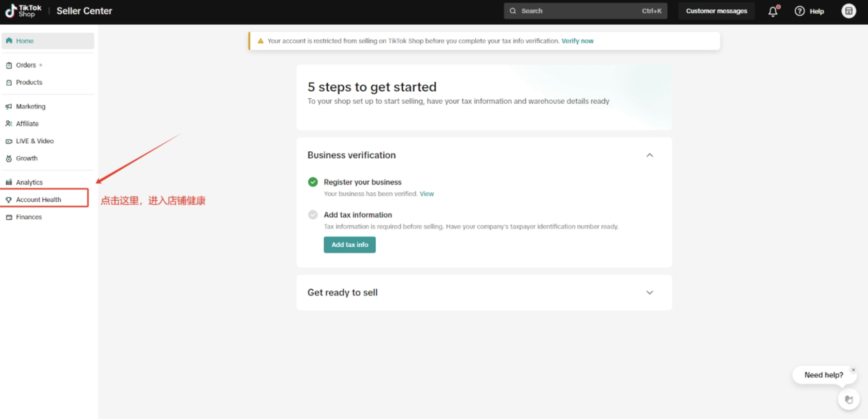Select LIVE & Video menu item
Image resolution: width=868 pixels, height=419 pixels.
pyautogui.click(x=48, y=141)
